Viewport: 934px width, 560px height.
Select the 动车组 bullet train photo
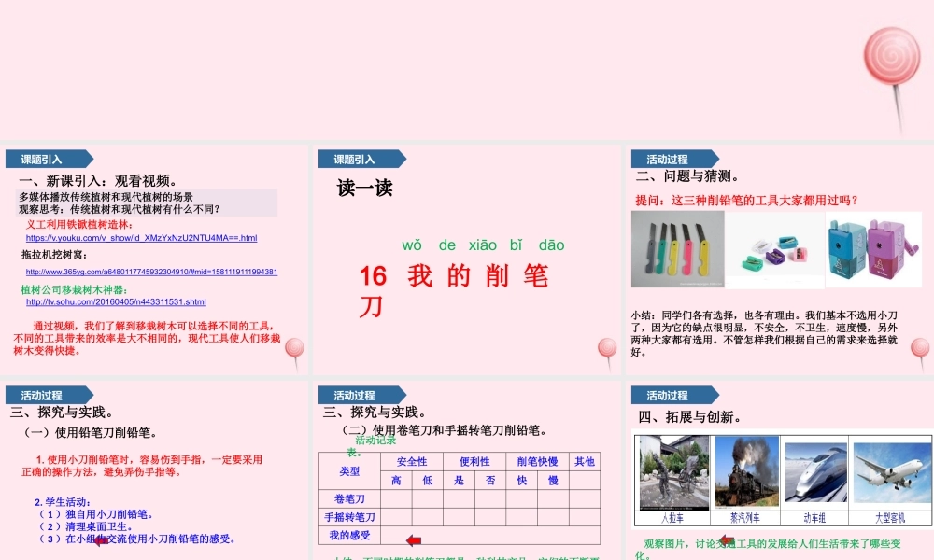[x=816, y=472]
